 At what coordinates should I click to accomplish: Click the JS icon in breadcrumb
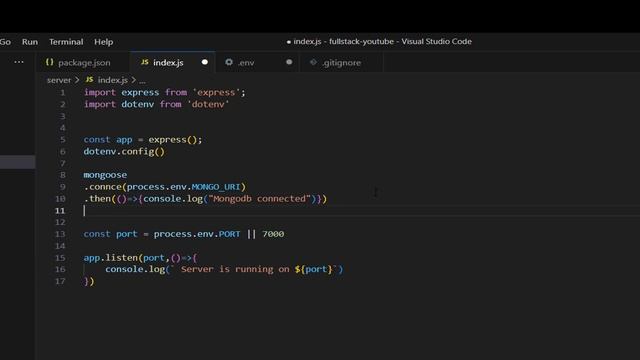point(89,80)
